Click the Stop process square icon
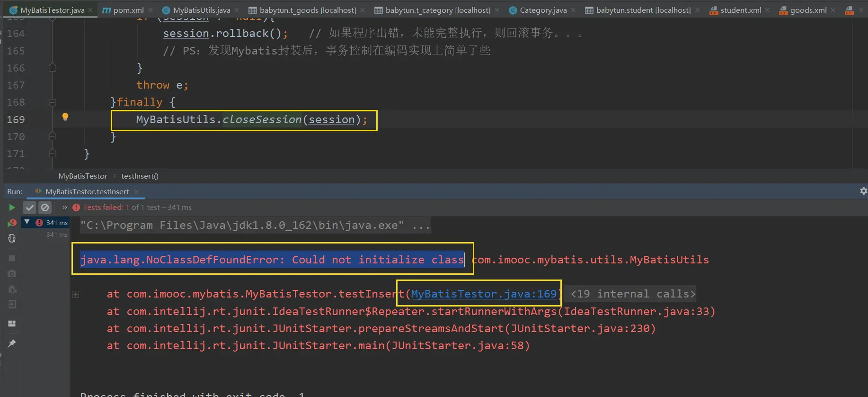Image resolution: width=868 pixels, height=397 pixels. coord(12,258)
